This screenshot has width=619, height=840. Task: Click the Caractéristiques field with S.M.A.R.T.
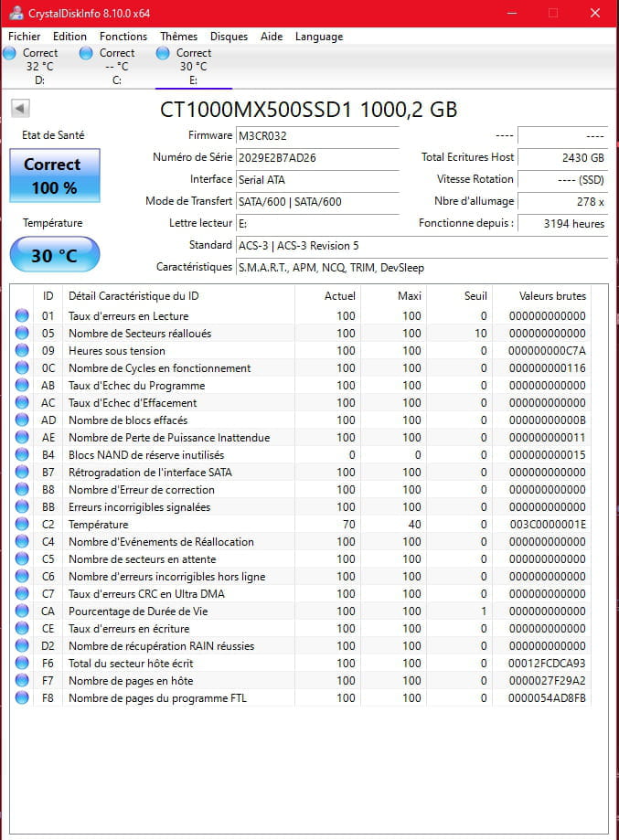(422, 267)
